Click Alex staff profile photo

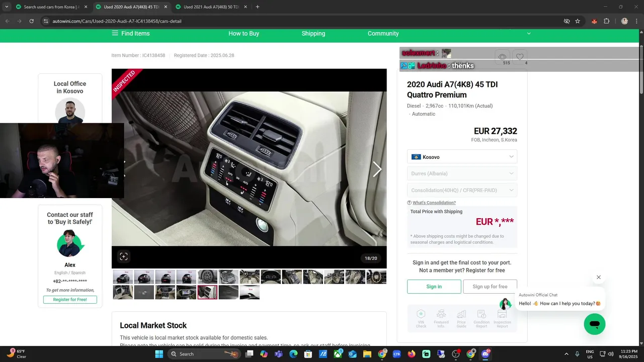(x=70, y=243)
